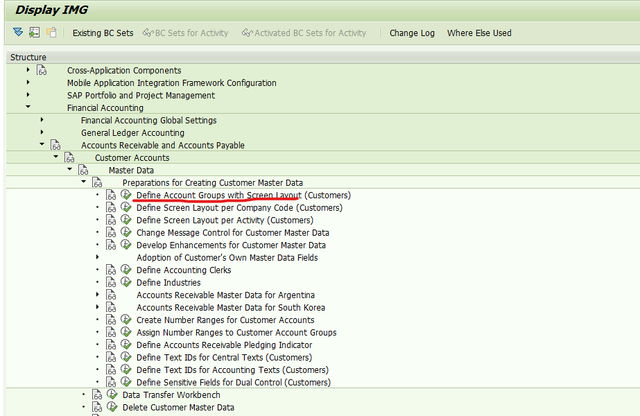Screen dimensions: 640x416
Task: Execute Define Text IDs for Central Texts
Action: click(126, 357)
